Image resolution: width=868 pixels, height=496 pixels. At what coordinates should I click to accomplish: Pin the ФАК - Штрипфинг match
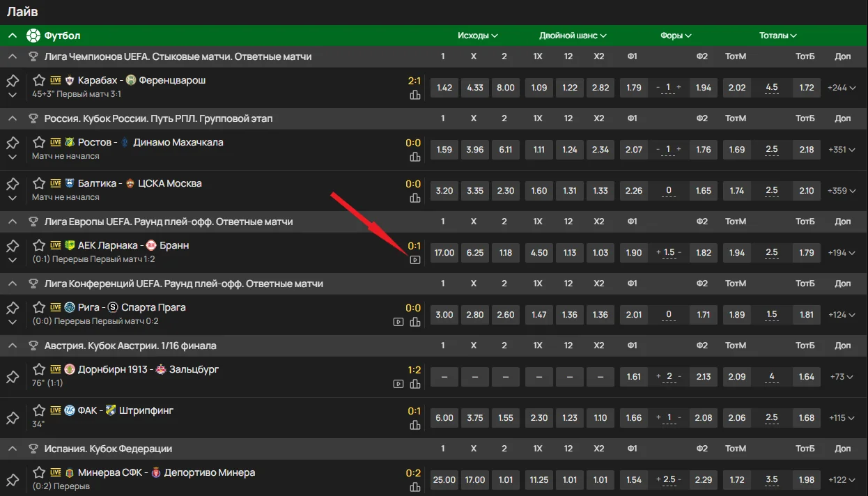pos(13,418)
